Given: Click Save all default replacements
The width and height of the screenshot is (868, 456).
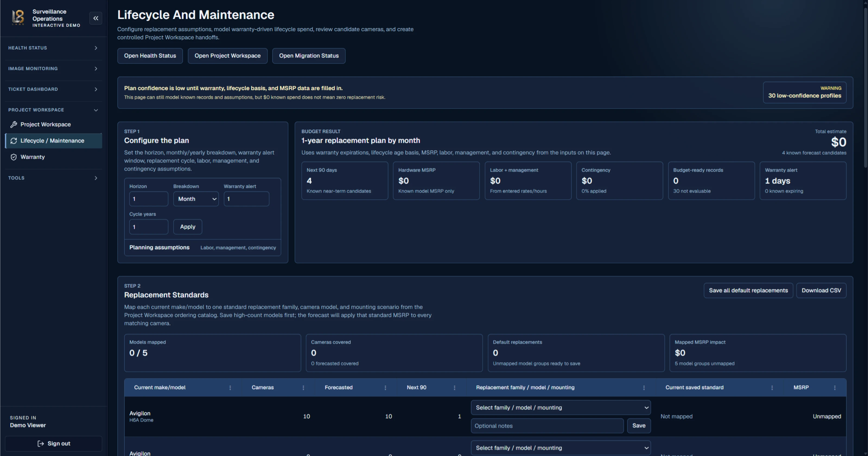Looking at the screenshot, I should [x=748, y=290].
